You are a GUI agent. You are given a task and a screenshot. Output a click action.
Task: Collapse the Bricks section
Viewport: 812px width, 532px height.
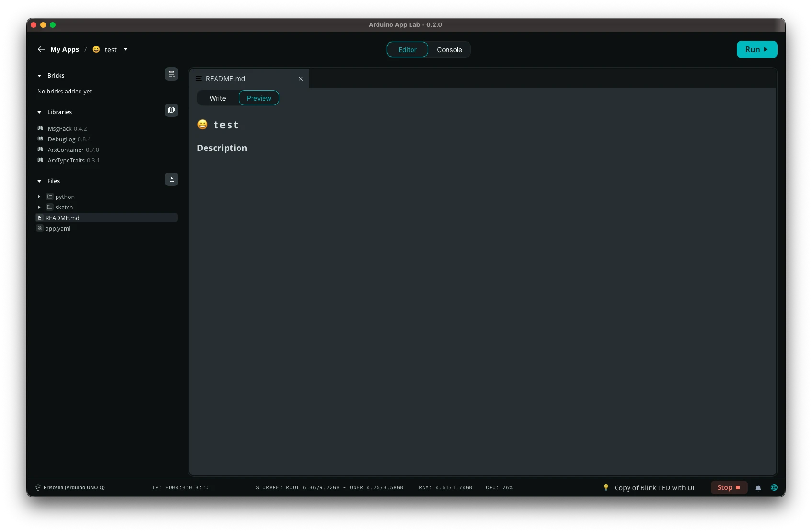click(x=39, y=76)
